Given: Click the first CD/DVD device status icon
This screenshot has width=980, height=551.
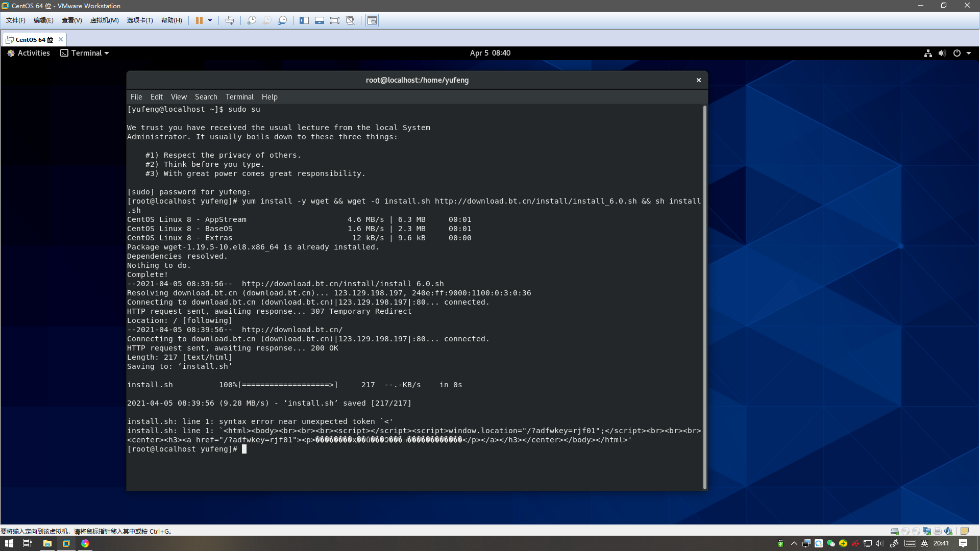Looking at the screenshot, I should (905, 531).
